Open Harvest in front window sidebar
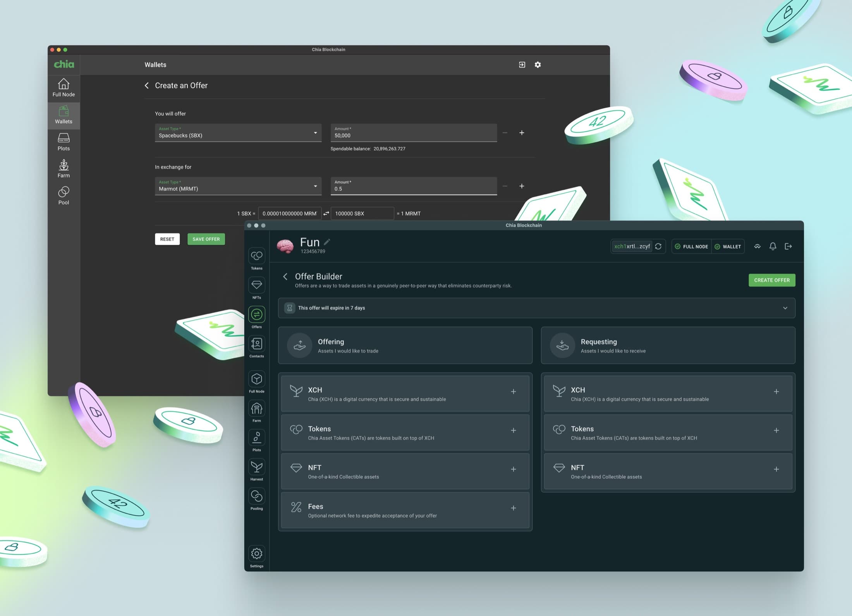Screen dimensions: 852x616 point(256,470)
